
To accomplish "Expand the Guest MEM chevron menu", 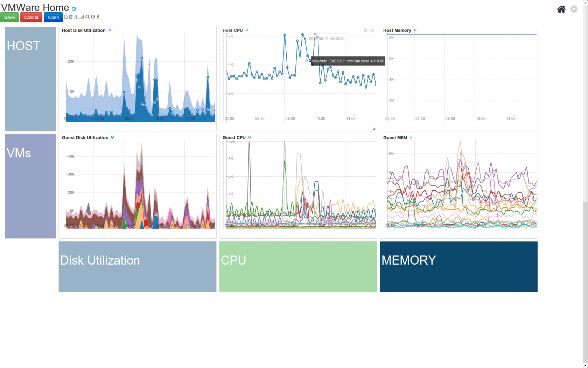I will click(411, 138).
